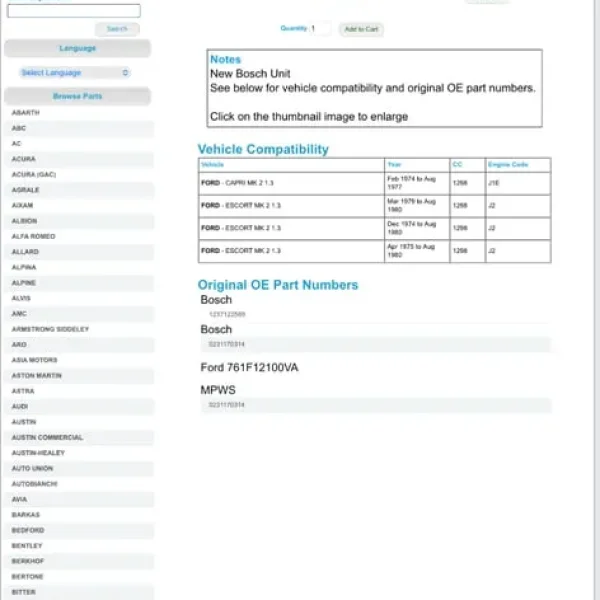Click the 'Feb 1974 to Aug 1977' year cell
Screen dimensions: 600x600
pyautogui.click(x=417, y=183)
